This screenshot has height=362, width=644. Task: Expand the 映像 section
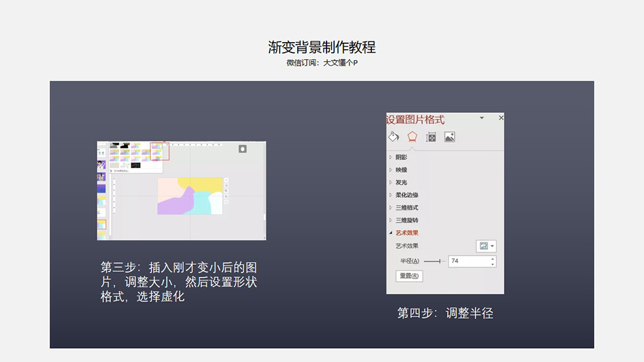pyautogui.click(x=401, y=170)
